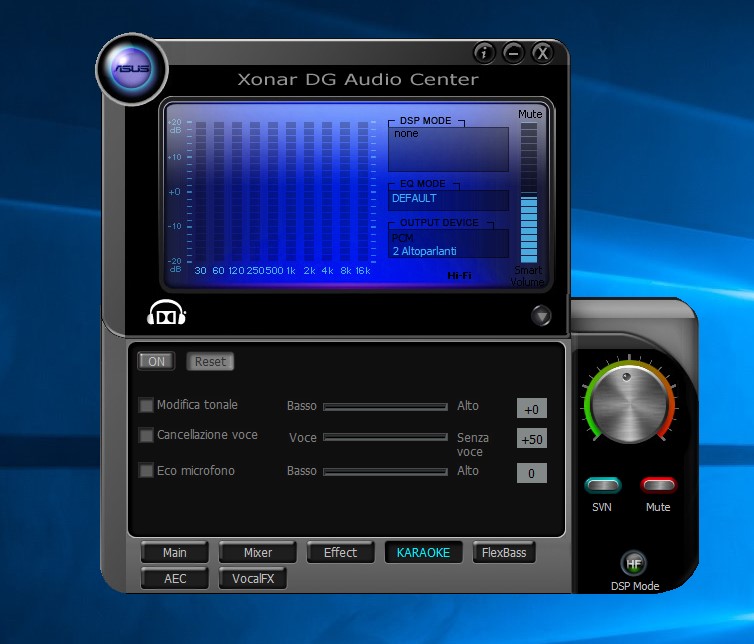Open the VocalFX tab
Viewport: 754px width, 644px height.
(x=253, y=578)
